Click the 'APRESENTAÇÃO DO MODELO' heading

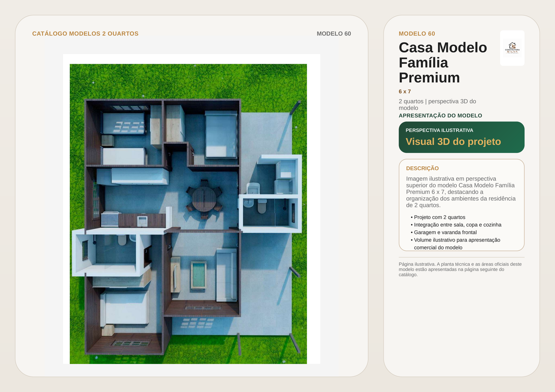(x=440, y=115)
